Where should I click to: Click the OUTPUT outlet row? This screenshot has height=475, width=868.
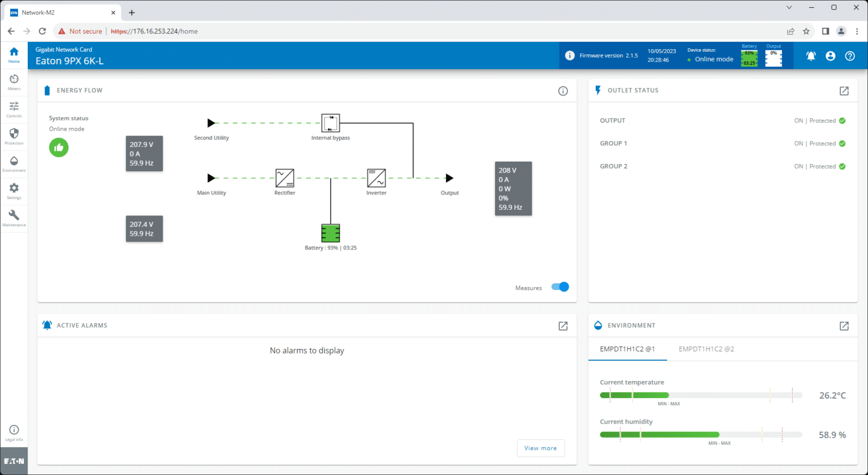point(723,120)
